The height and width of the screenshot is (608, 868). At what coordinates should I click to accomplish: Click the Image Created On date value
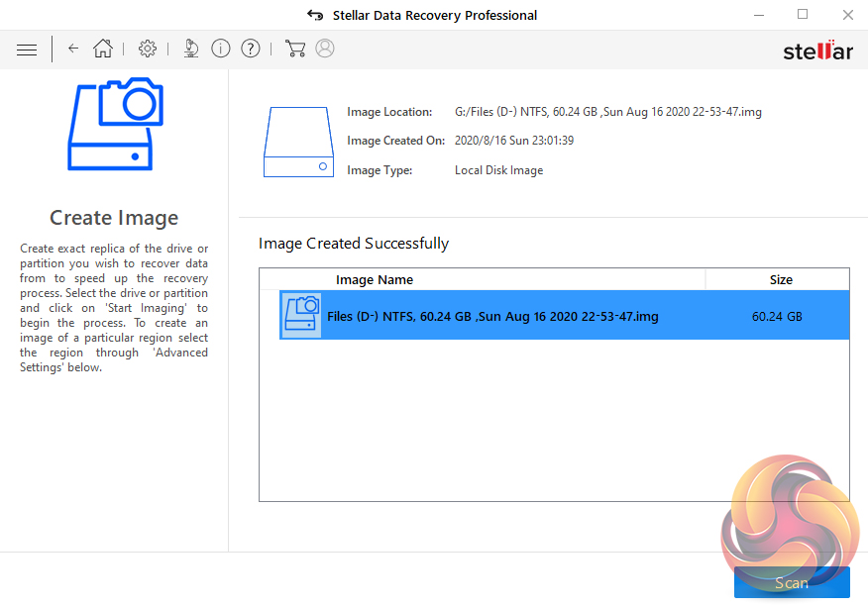tap(513, 141)
